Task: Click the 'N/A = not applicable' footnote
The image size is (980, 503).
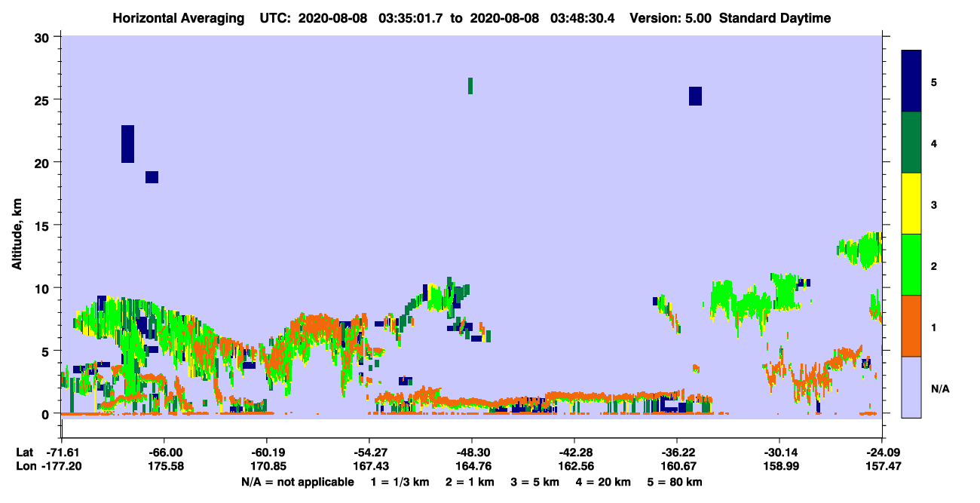Action: 297,482
